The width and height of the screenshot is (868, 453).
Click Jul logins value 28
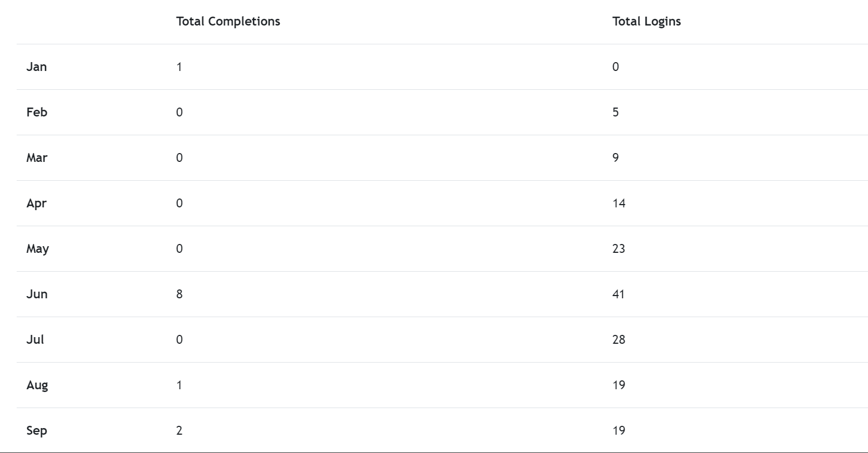619,339
